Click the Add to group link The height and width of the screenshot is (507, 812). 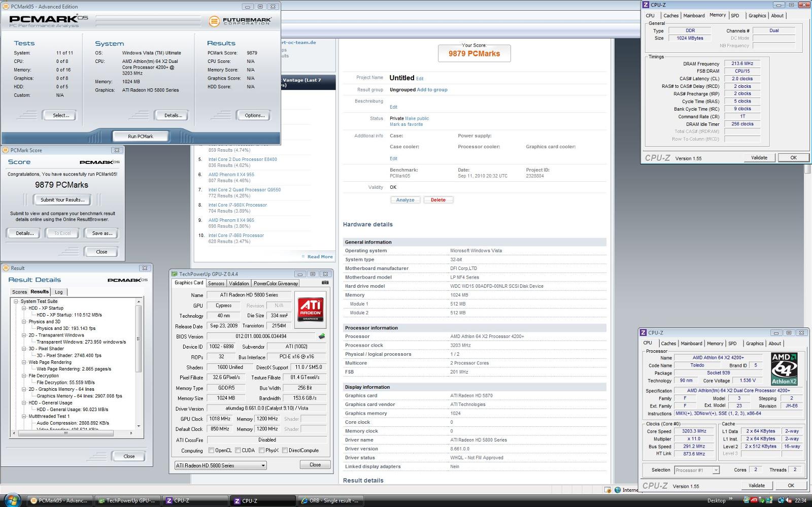[432, 90]
